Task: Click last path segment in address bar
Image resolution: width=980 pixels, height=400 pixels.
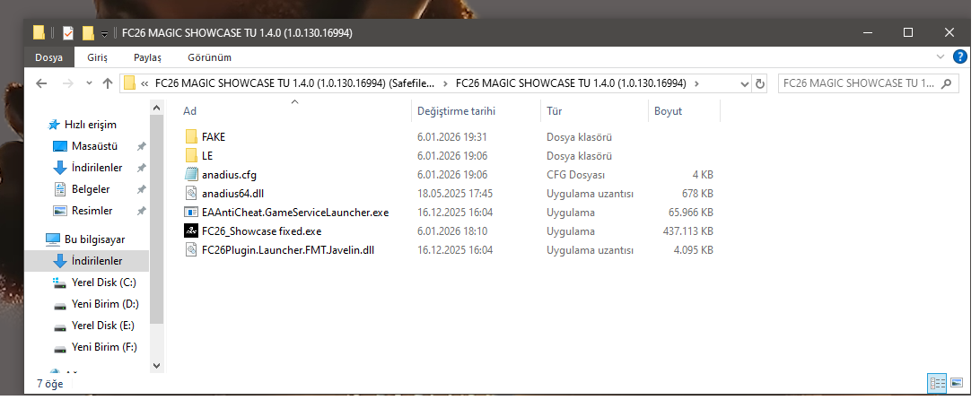Action: click(x=572, y=83)
